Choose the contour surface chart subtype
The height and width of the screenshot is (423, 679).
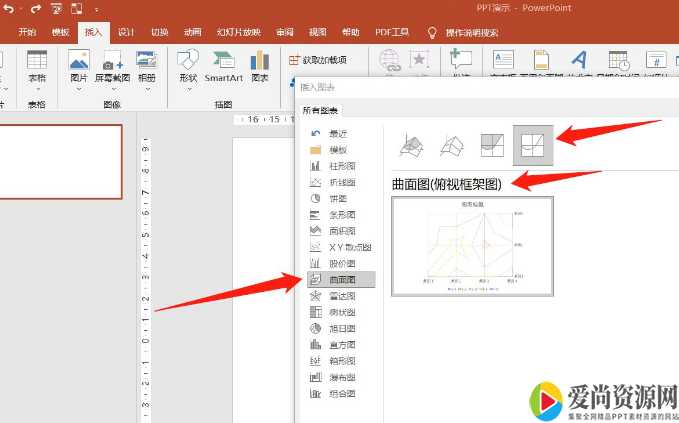[x=492, y=147]
